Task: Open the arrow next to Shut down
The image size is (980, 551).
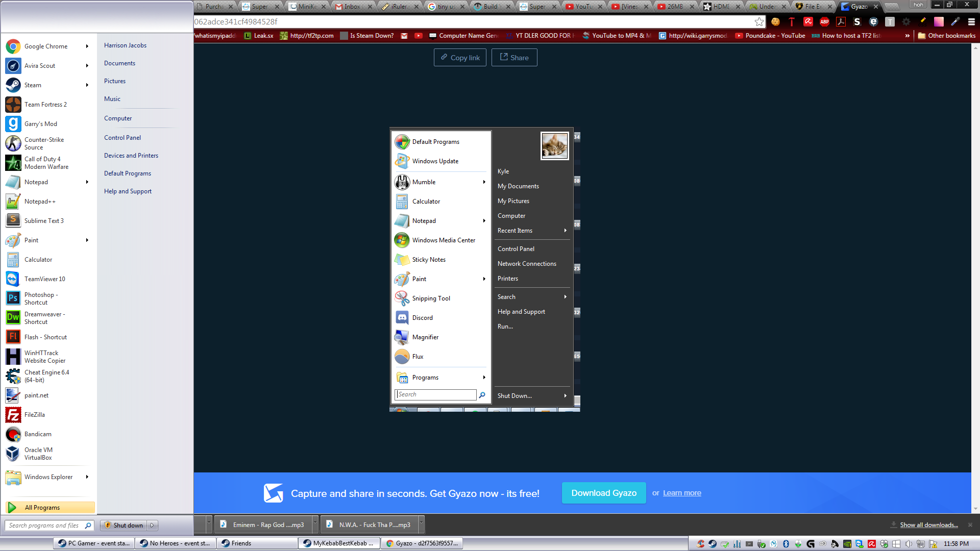Action: (x=152, y=525)
